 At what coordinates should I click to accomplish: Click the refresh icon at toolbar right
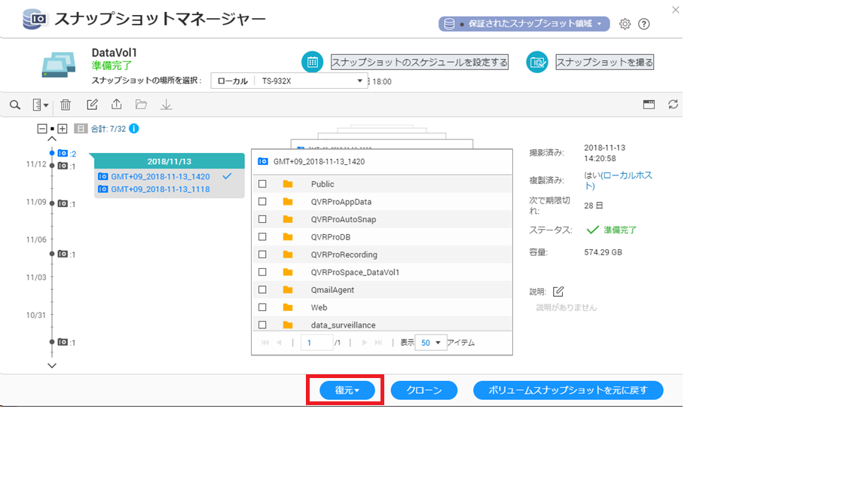click(x=673, y=105)
